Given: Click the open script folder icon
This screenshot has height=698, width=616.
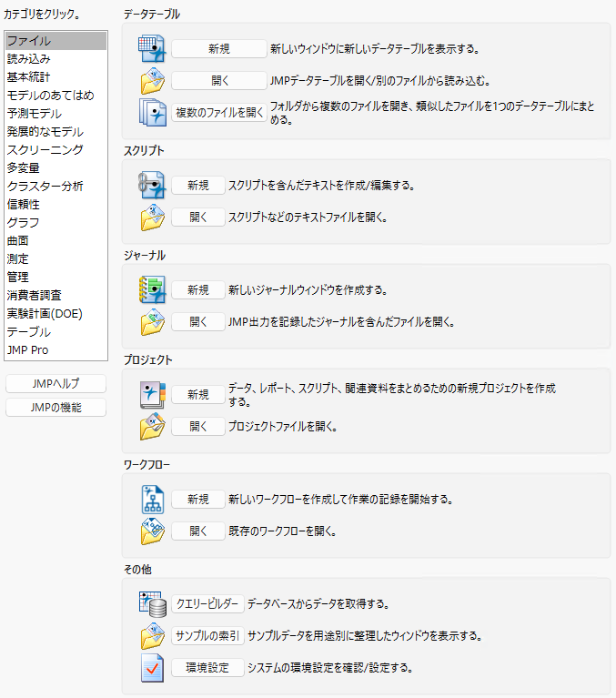Looking at the screenshot, I should point(153,217).
